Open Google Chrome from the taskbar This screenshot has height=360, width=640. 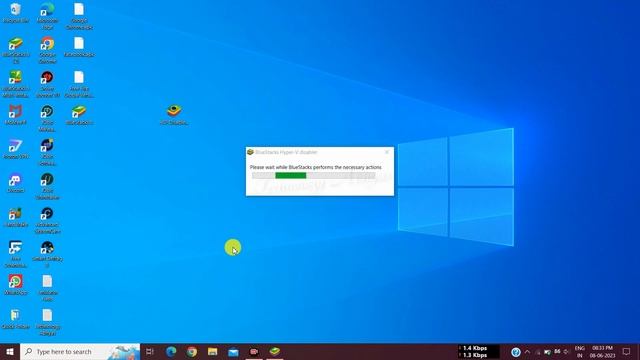pos(192,351)
